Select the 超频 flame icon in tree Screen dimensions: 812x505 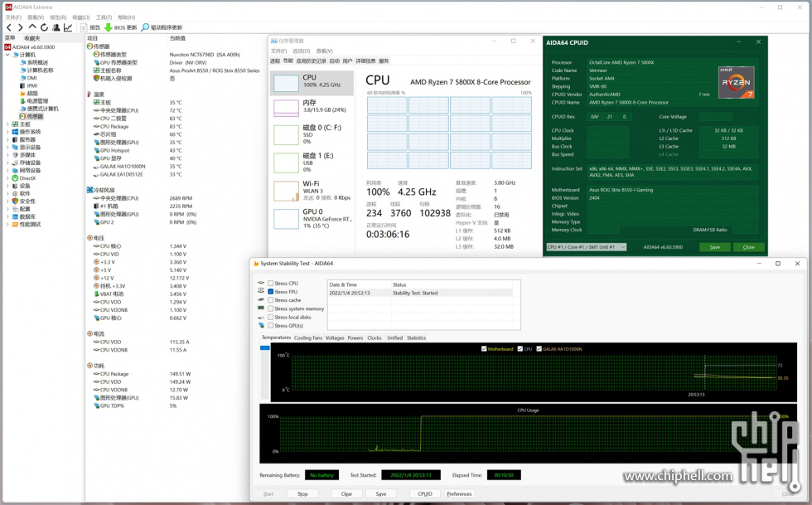click(x=22, y=94)
